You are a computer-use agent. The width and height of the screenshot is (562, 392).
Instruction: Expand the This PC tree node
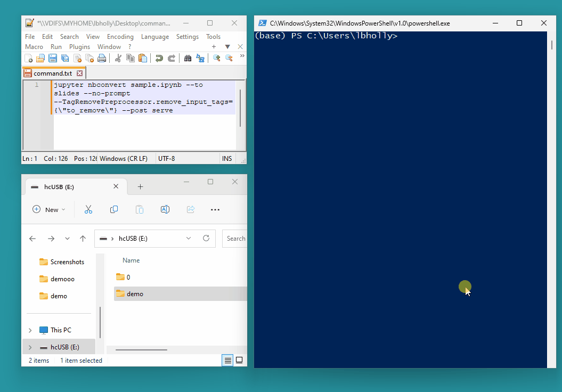tap(30, 330)
